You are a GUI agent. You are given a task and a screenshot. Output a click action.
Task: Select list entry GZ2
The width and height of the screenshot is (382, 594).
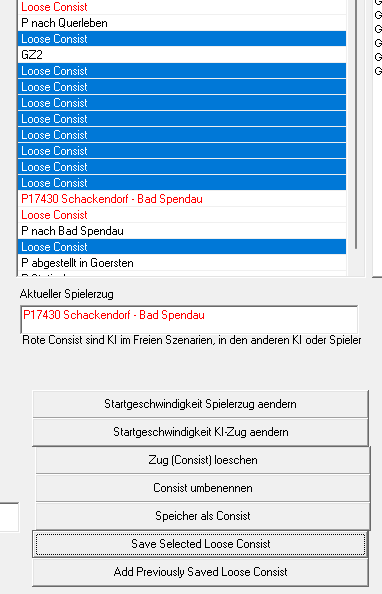[182, 55]
